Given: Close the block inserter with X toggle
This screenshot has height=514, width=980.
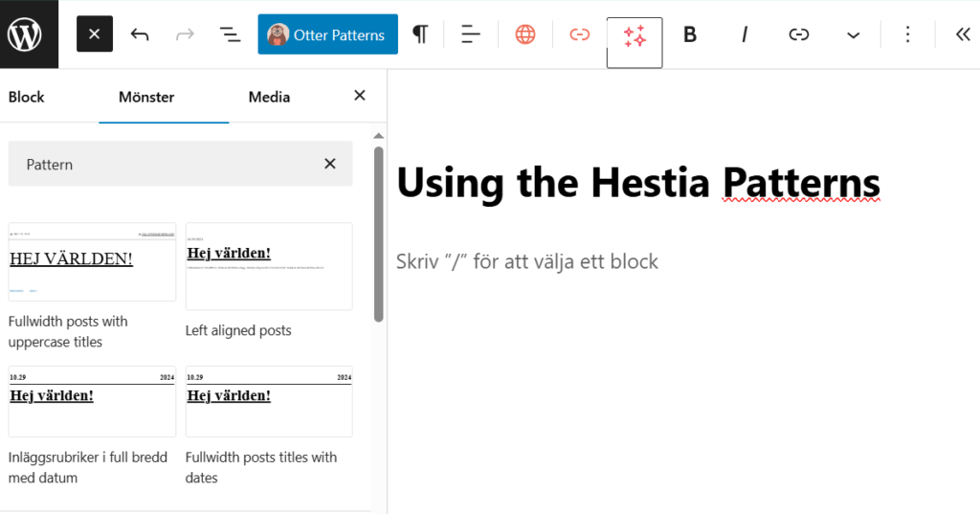Looking at the screenshot, I should pos(94,34).
